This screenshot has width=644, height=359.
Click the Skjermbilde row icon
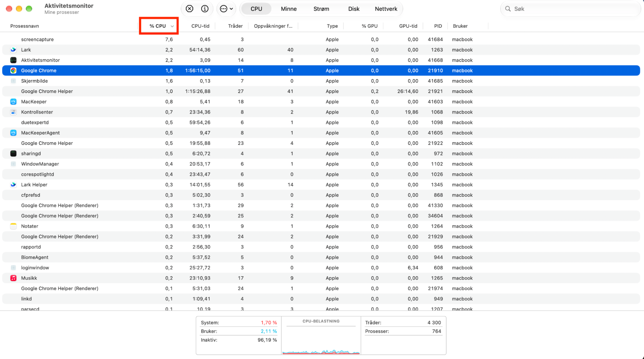click(x=13, y=81)
